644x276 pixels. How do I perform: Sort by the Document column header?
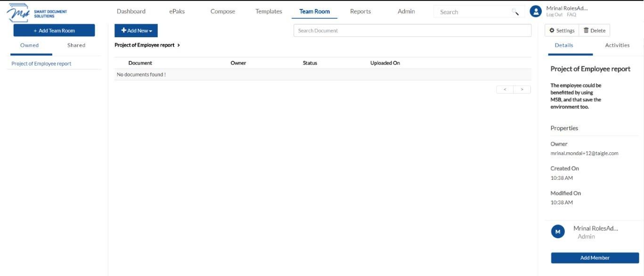click(x=140, y=63)
